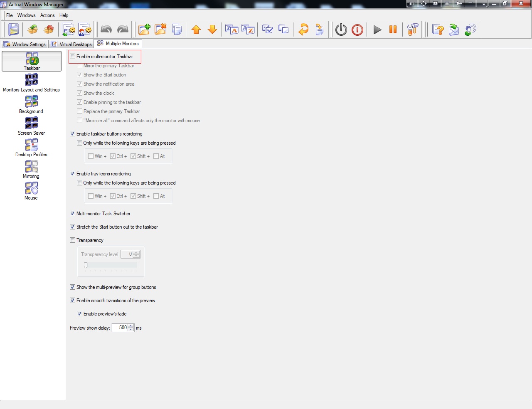This screenshot has width=532, height=409.
Task: Click the envelope with green arrow icon
Action: (x=454, y=30)
